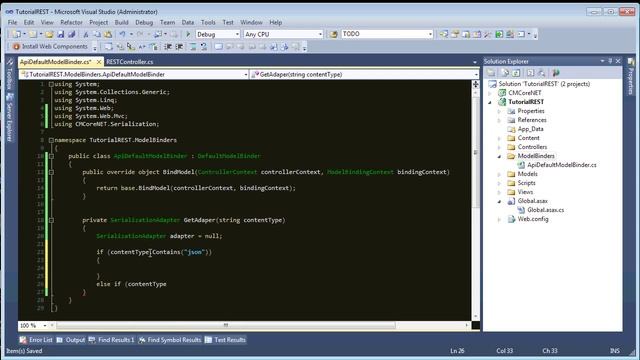Collapse the BindModel method outline

point(51,172)
